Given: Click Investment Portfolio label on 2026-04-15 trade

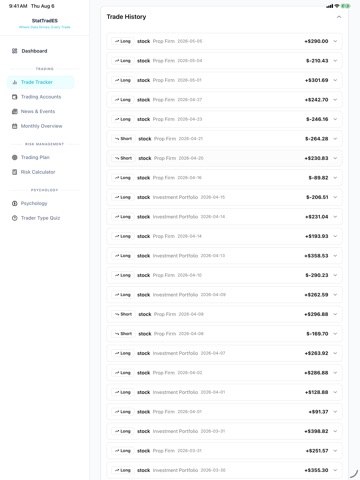Looking at the screenshot, I should [x=175, y=197].
